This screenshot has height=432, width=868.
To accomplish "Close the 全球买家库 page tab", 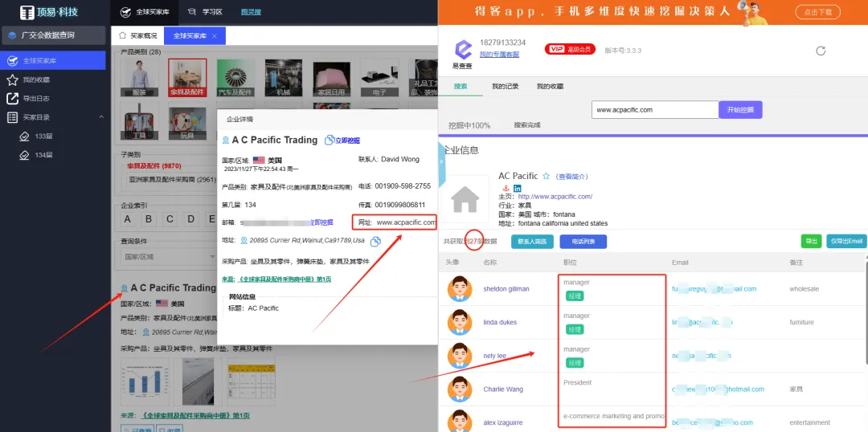I will pos(215,36).
